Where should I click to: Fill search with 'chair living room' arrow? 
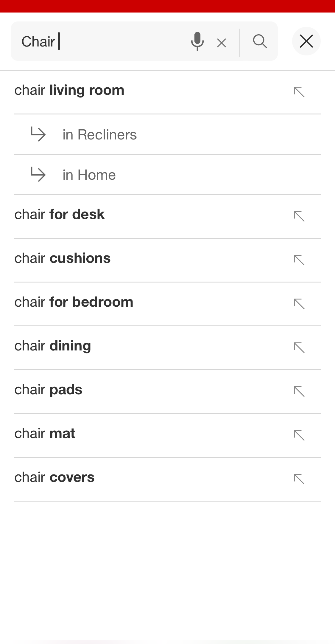tap(299, 92)
